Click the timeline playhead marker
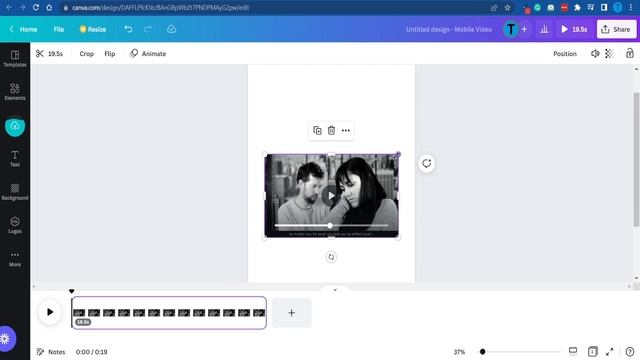This screenshot has height=360, width=640. (72, 291)
